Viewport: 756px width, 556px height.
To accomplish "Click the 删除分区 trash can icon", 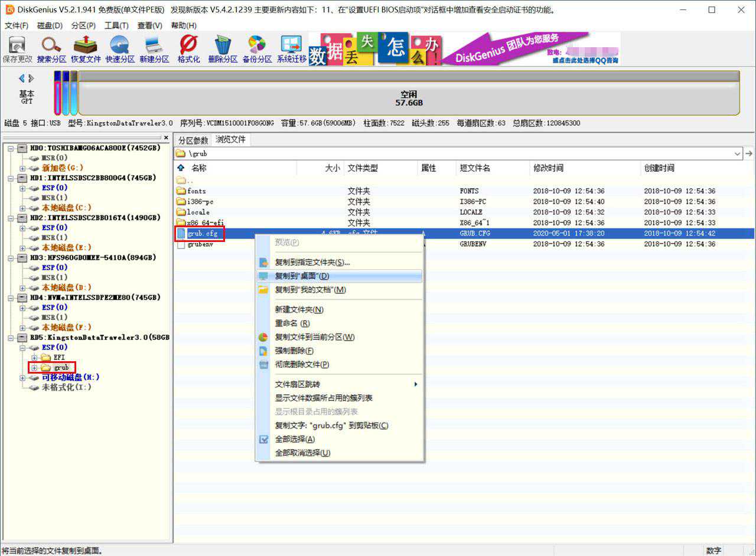I will point(223,48).
